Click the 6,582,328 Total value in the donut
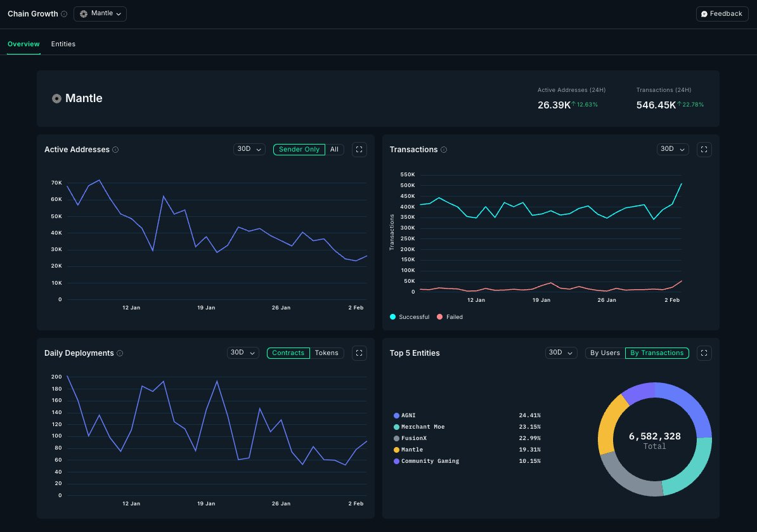Screen dimensions: 757x532 point(655,436)
